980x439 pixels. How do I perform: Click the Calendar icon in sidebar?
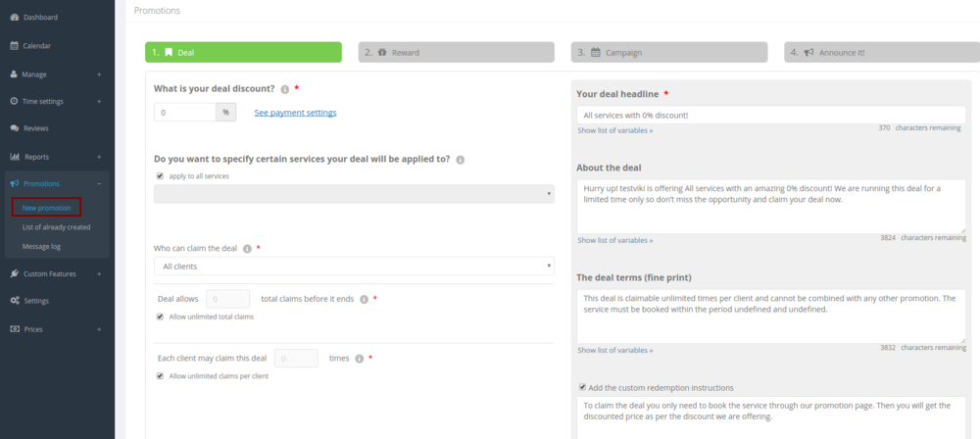(14, 45)
